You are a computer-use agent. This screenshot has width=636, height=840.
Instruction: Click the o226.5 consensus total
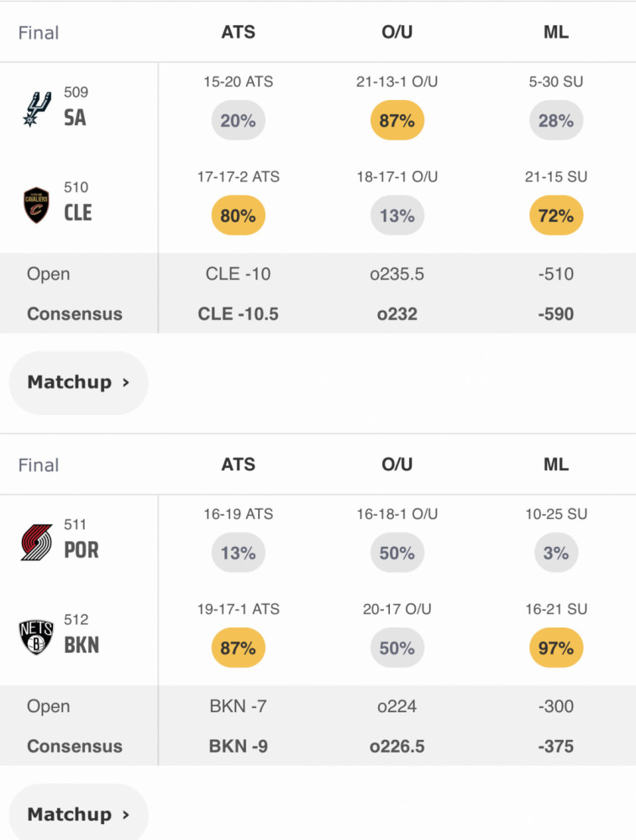[x=397, y=746]
